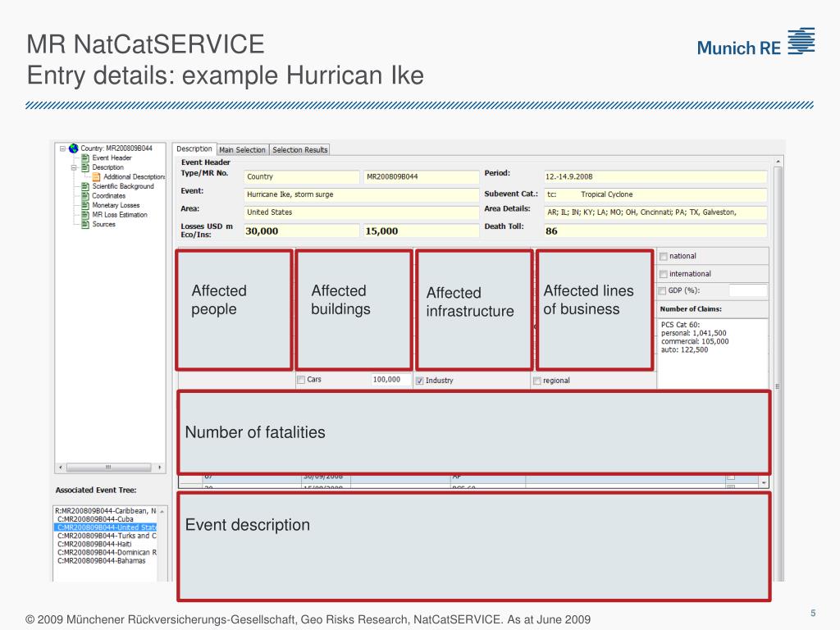Open the Selection Results tab

[x=299, y=150]
